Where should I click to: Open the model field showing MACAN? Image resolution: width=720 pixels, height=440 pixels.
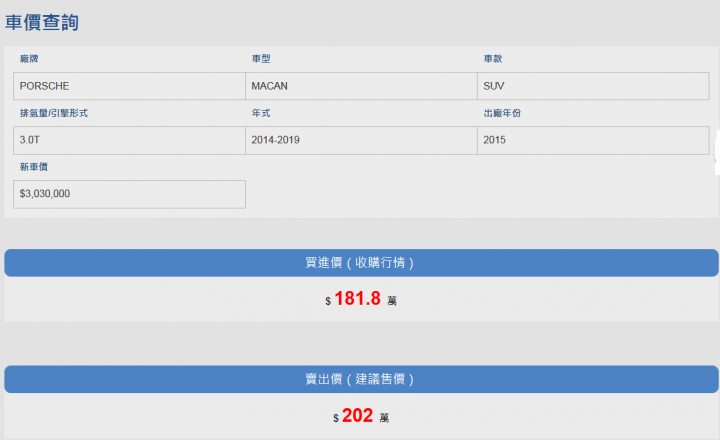[x=361, y=86]
